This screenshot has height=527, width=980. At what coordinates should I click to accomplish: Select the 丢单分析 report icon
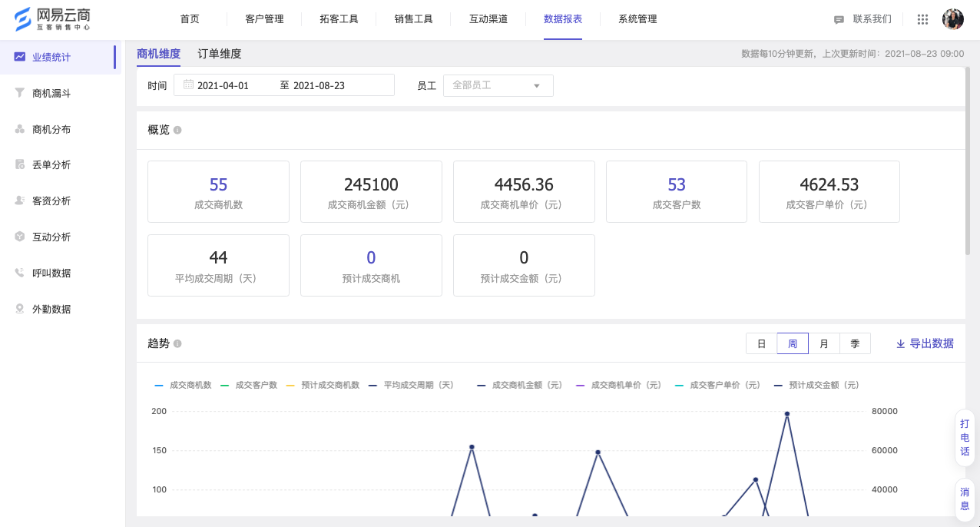(x=20, y=164)
